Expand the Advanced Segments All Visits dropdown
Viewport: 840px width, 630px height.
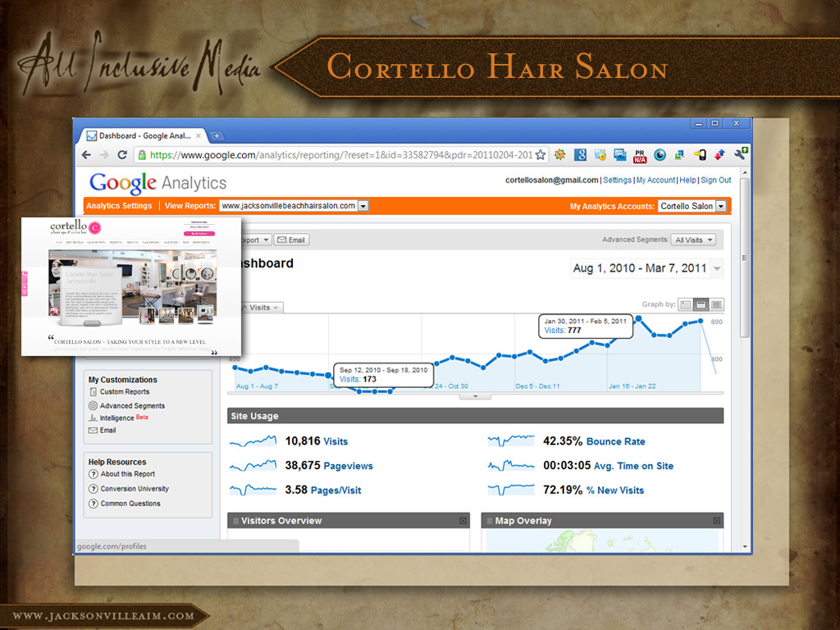693,240
